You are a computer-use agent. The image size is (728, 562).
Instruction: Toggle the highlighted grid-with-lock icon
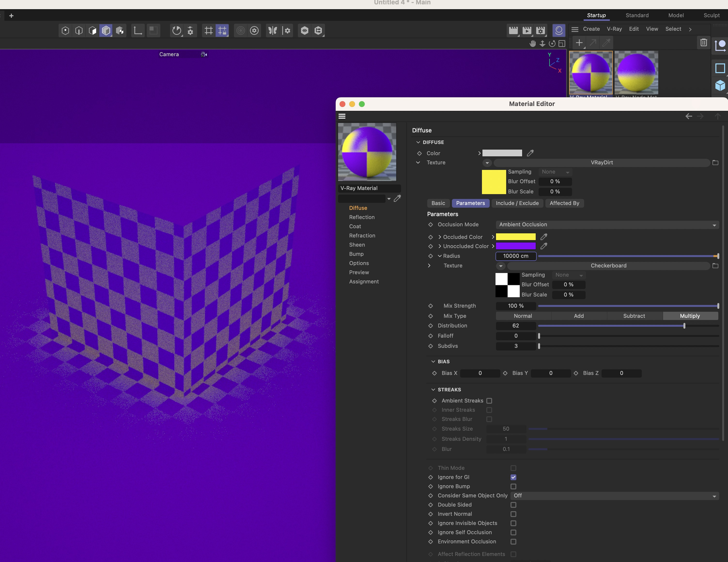click(222, 31)
